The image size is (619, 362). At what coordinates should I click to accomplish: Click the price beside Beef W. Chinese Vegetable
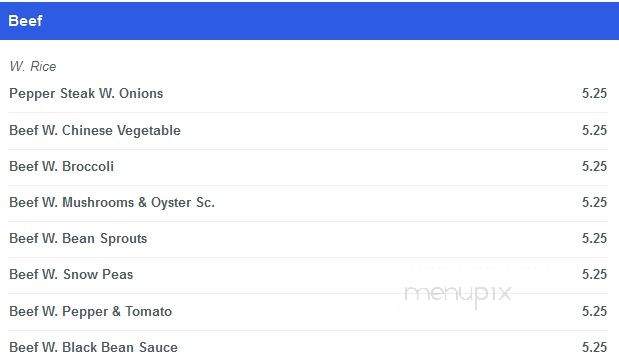pyautogui.click(x=594, y=130)
